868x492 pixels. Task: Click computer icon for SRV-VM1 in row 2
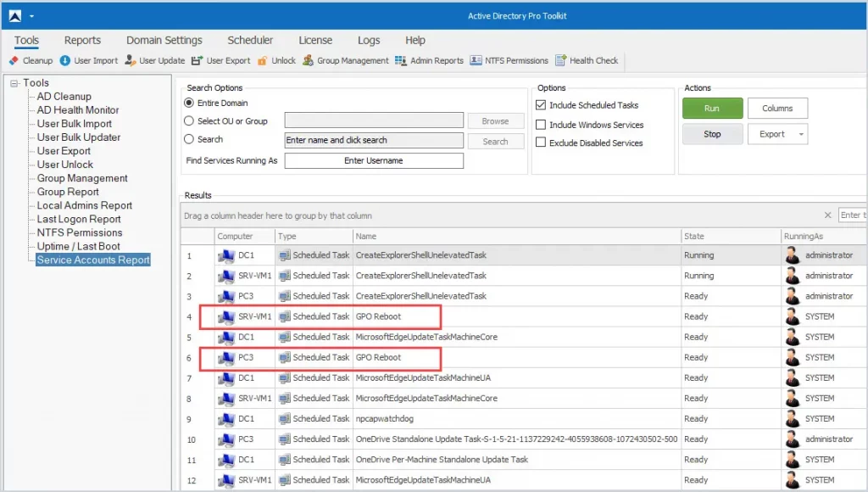coord(225,276)
